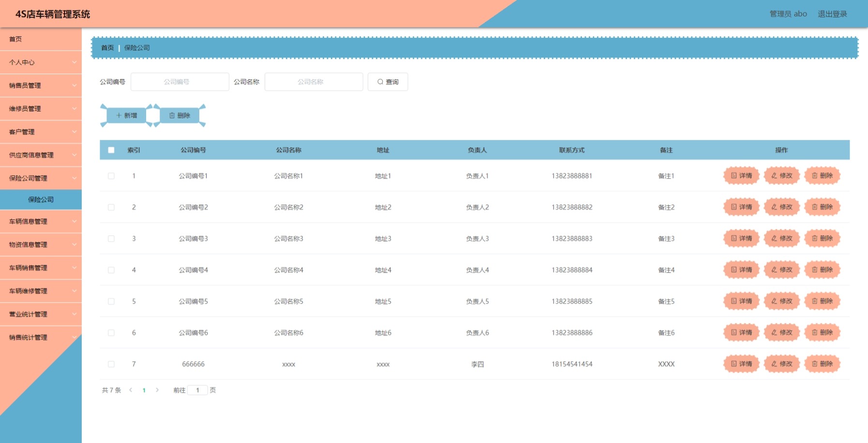
Task: Click the 负责人3 cell
Action: tap(478, 239)
